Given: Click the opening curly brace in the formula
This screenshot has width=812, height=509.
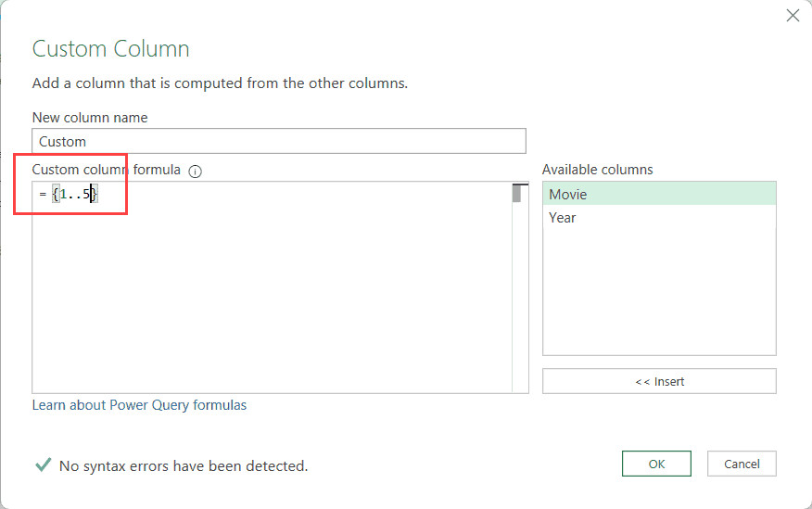Looking at the screenshot, I should coord(56,194).
